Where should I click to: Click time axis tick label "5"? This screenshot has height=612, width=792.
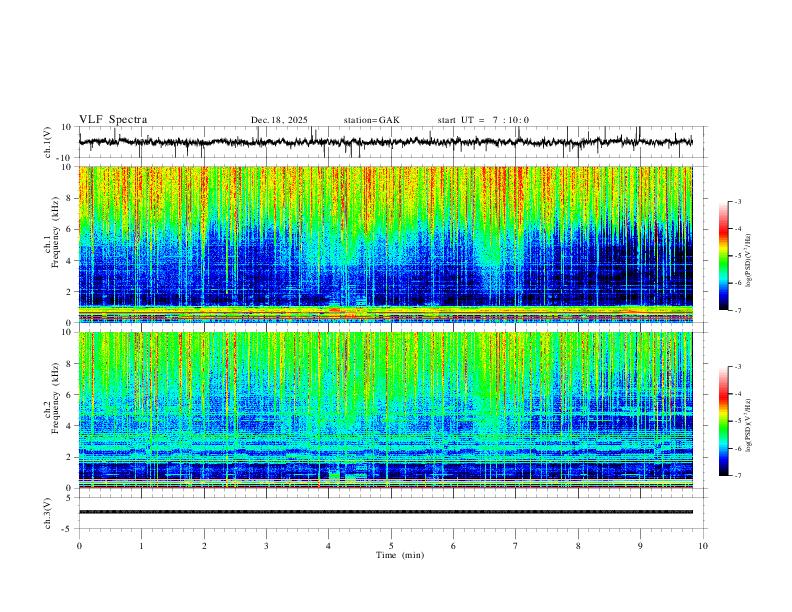click(391, 546)
